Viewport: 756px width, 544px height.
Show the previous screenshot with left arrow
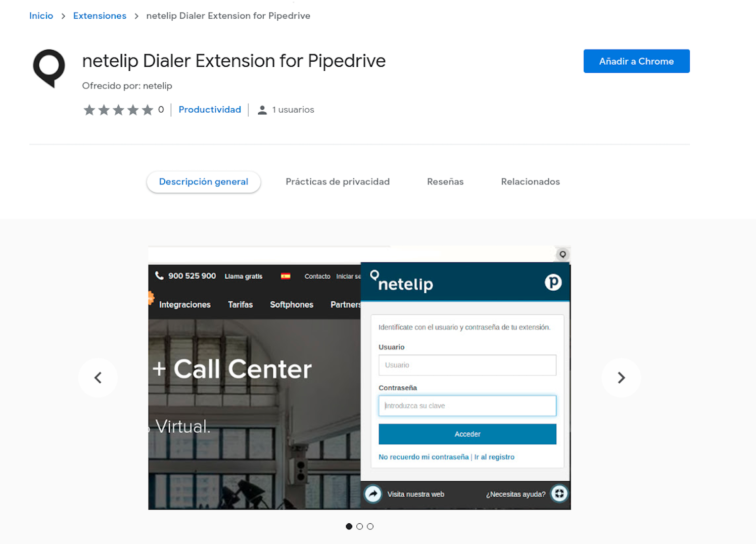[x=98, y=378]
